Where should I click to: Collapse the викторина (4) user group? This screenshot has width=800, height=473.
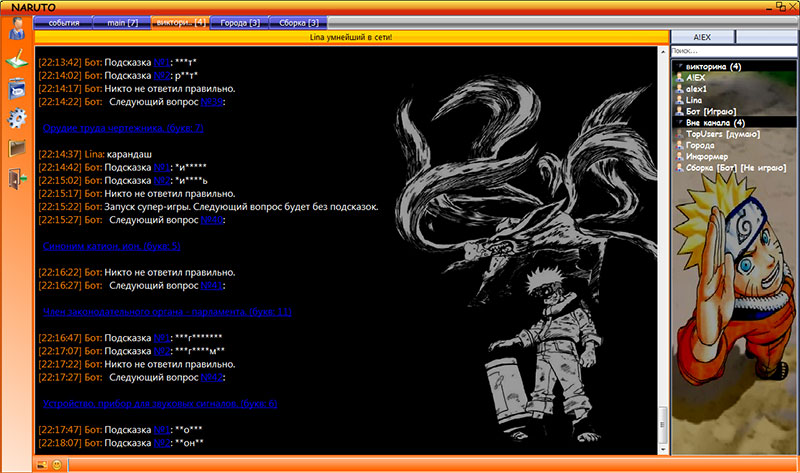click(x=678, y=67)
